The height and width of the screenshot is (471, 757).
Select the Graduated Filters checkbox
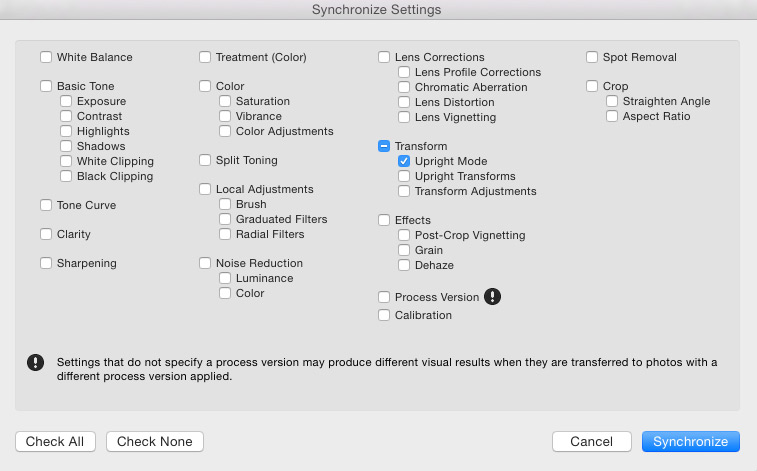tap(224, 219)
